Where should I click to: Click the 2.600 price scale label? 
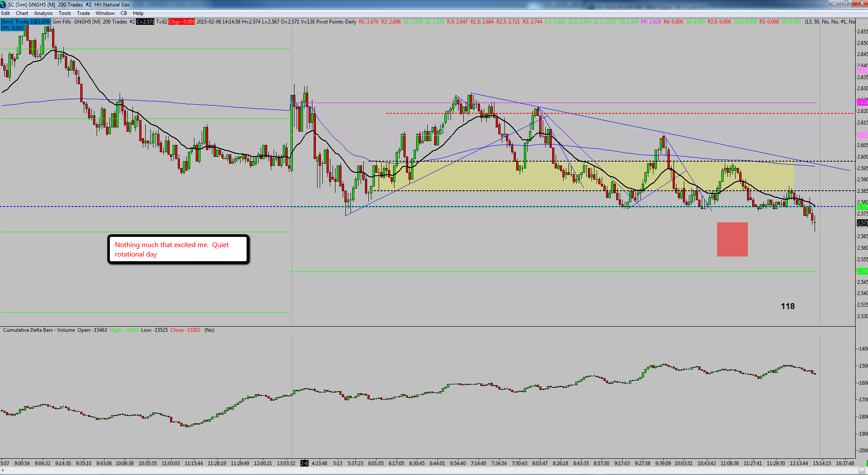(x=862, y=157)
